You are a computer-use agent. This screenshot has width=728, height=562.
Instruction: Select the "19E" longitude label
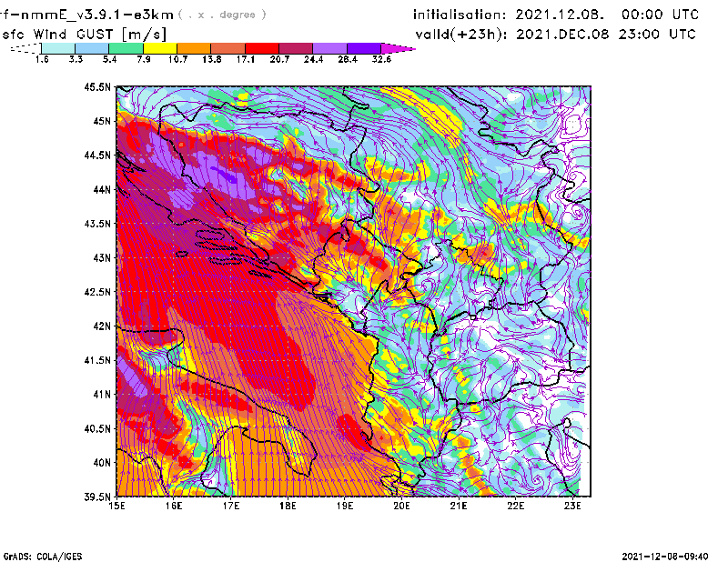point(345,506)
